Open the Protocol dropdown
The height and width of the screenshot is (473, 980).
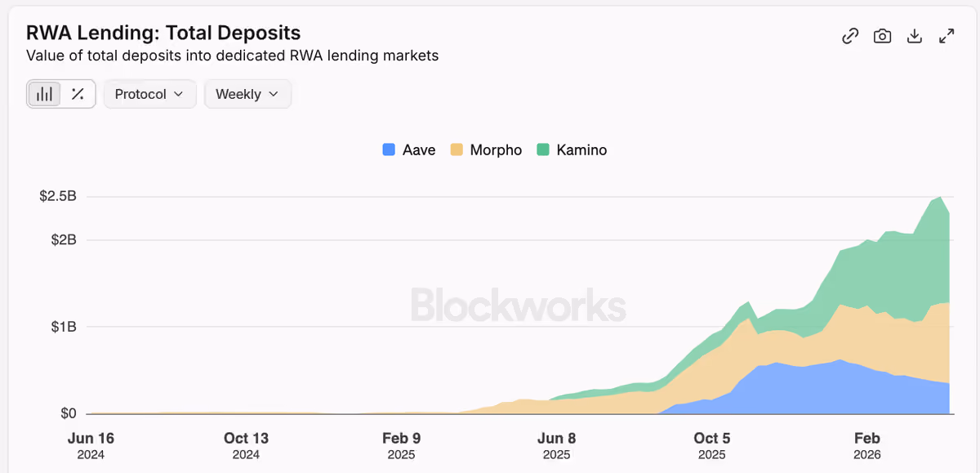(149, 94)
